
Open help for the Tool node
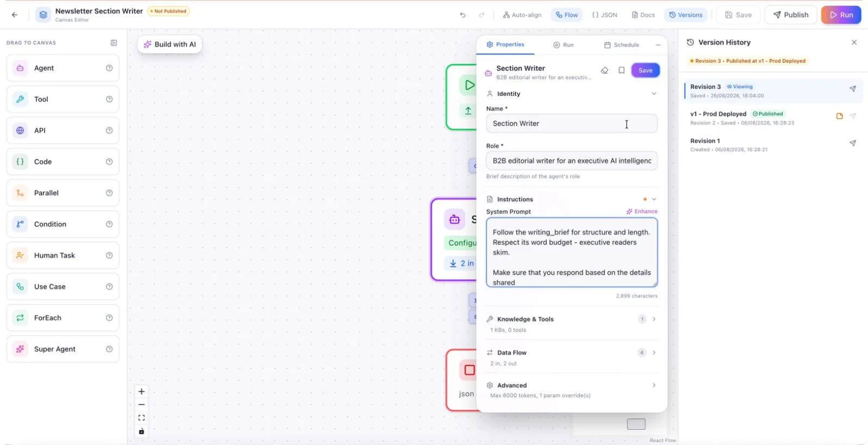coord(109,99)
